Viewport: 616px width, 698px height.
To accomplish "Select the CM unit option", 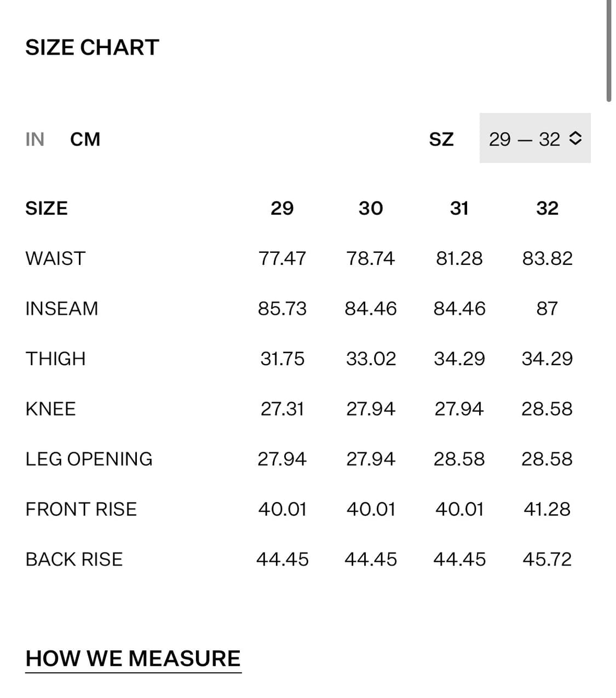I will click(x=85, y=139).
